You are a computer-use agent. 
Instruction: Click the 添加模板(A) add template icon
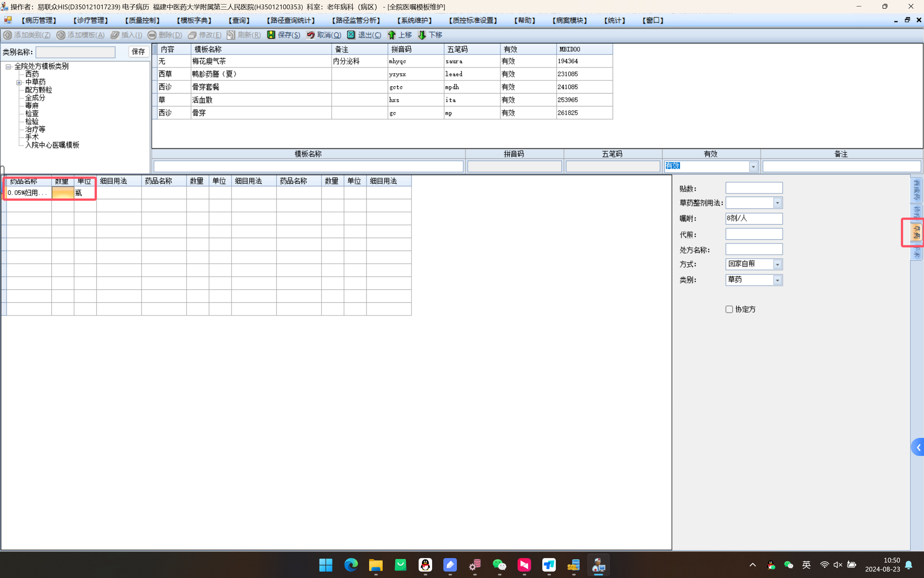coord(60,35)
